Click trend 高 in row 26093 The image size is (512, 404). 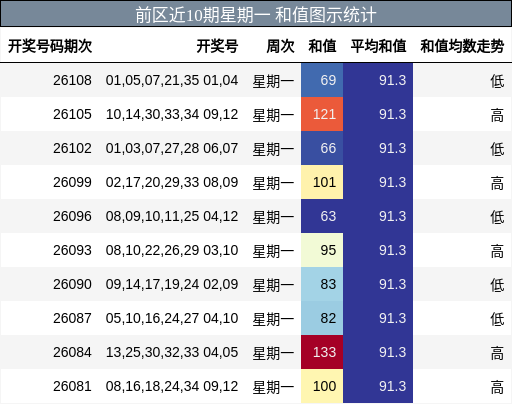pyautogui.click(x=497, y=251)
